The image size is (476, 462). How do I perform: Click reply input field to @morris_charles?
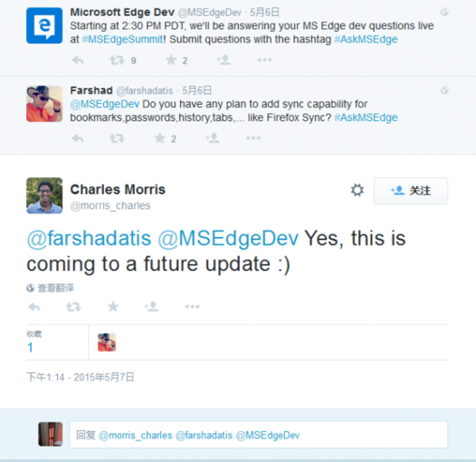[259, 434]
